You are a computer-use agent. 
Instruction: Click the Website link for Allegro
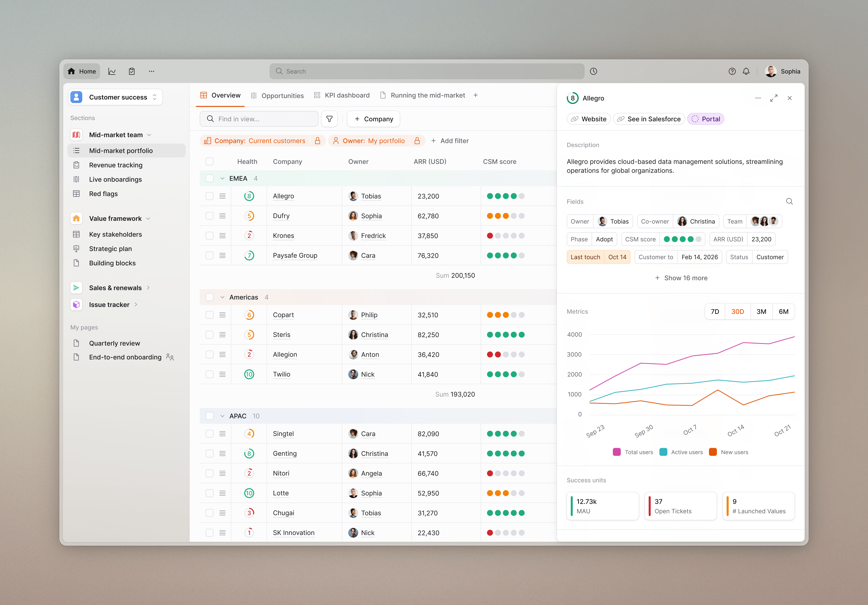tap(588, 119)
